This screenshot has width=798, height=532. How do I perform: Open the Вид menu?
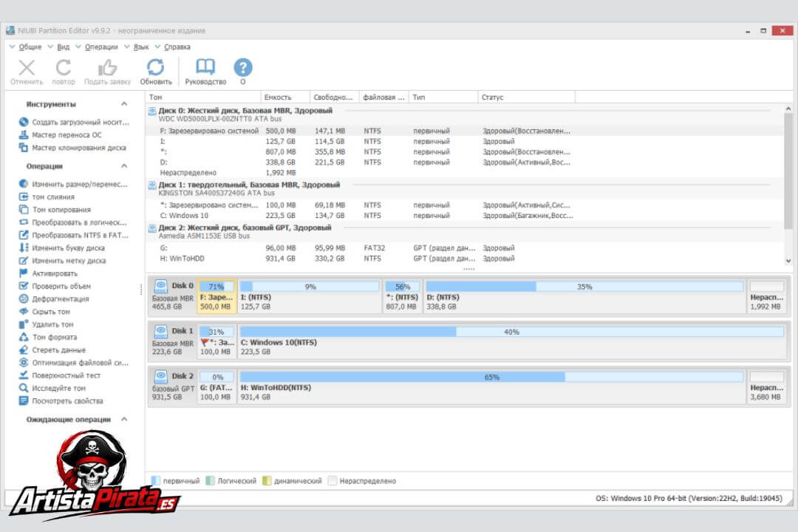63,47
